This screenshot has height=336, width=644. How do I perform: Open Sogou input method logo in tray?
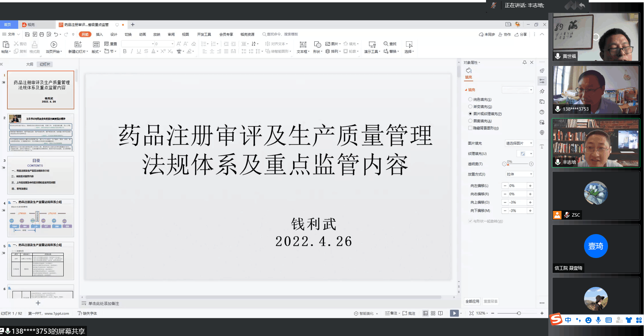click(556, 319)
